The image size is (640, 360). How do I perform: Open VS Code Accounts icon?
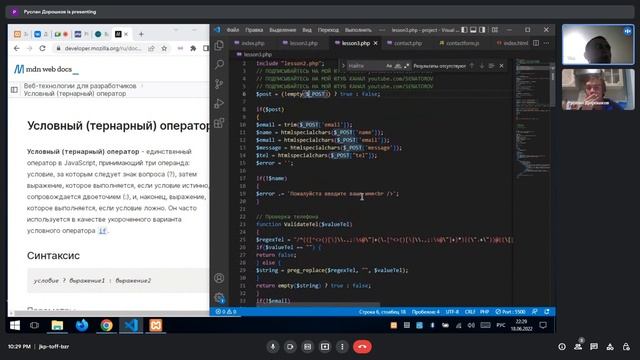pyautogui.click(x=219, y=278)
